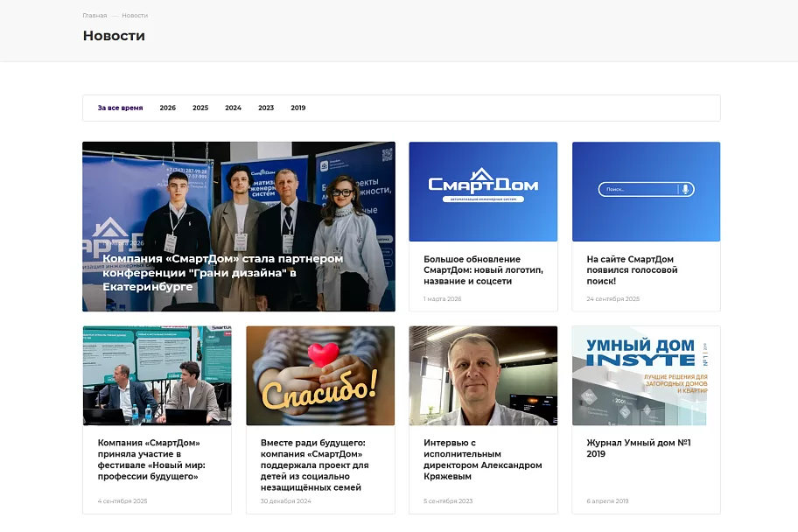Image resolution: width=798 pixels, height=532 pixels.
Task: Select the За все время filter tab
Action: coord(120,108)
